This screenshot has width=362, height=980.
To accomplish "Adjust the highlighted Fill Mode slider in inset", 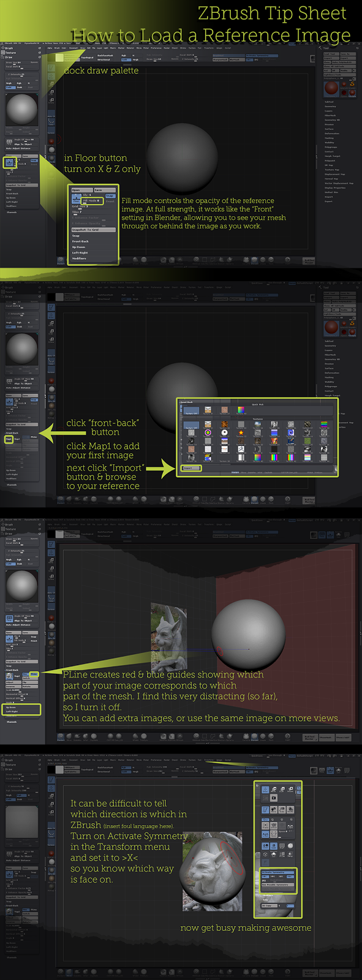I will pyautogui.click(x=92, y=201).
